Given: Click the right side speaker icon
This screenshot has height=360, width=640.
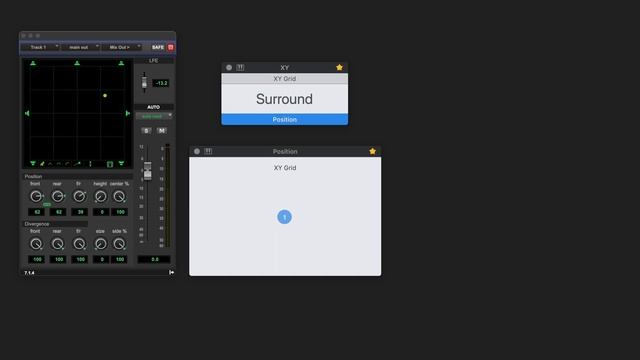Looking at the screenshot, I should 128,113.
